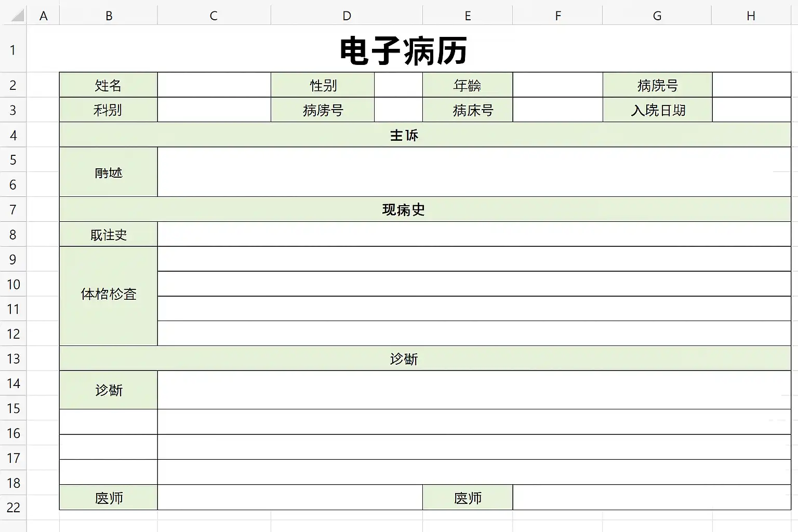Select row 4 header
798x532 pixels.
13,135
